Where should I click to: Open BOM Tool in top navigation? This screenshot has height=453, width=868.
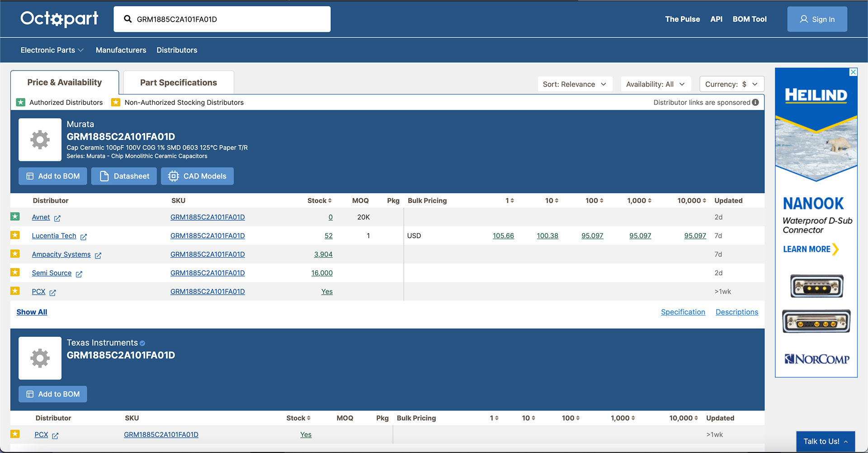tap(750, 19)
